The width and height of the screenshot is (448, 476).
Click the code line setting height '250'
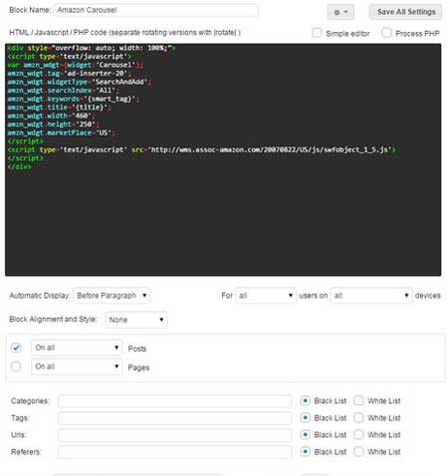coord(54,124)
